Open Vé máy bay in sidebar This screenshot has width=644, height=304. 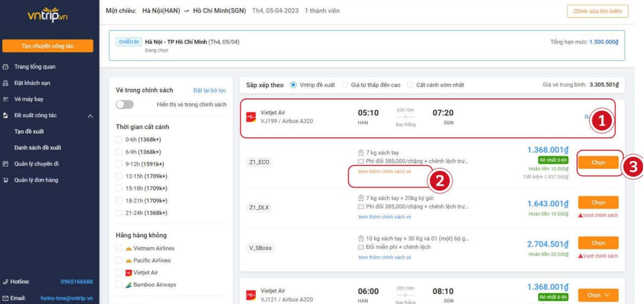point(29,99)
